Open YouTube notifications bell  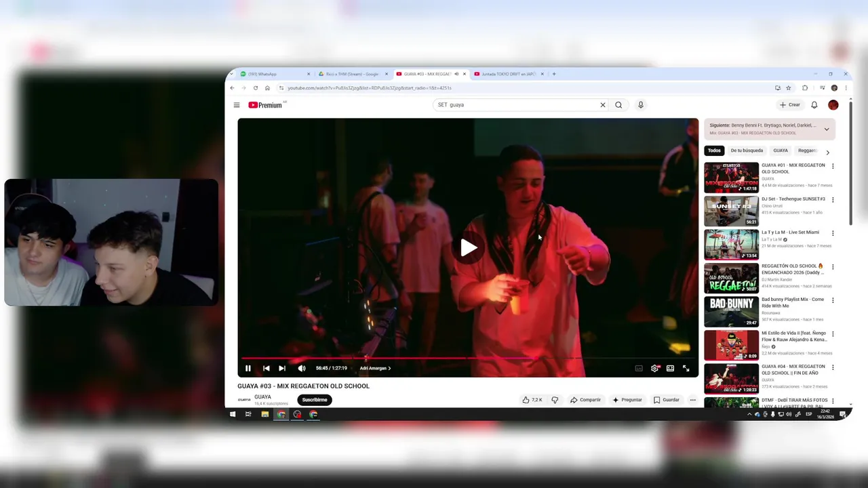(814, 105)
